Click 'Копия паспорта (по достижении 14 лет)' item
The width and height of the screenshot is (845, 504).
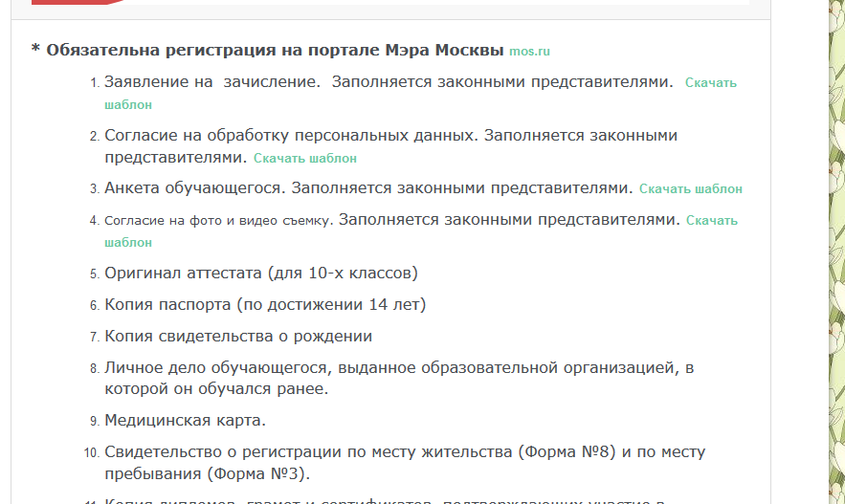(264, 305)
